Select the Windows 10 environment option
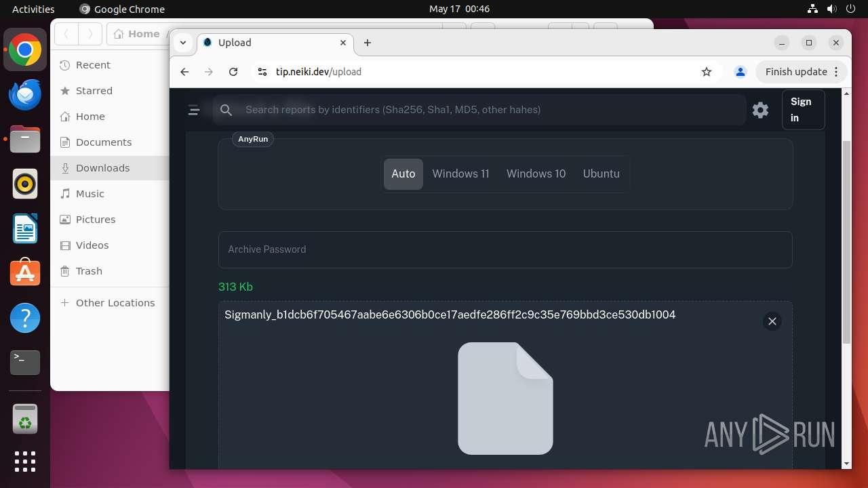This screenshot has height=488, width=868. pyautogui.click(x=536, y=174)
